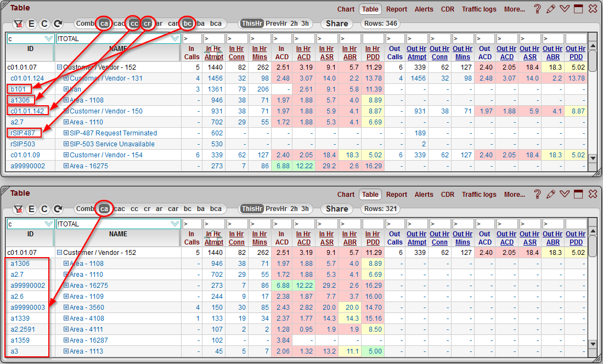Click the refresh icon in lower panel
The width and height of the screenshot is (603, 364).
58,209
